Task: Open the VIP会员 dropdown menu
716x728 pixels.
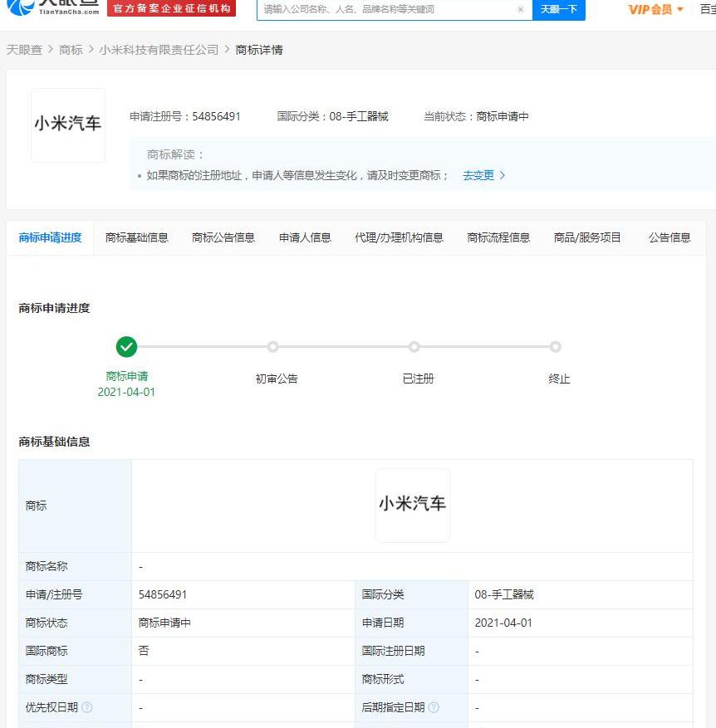Action: 656,9
